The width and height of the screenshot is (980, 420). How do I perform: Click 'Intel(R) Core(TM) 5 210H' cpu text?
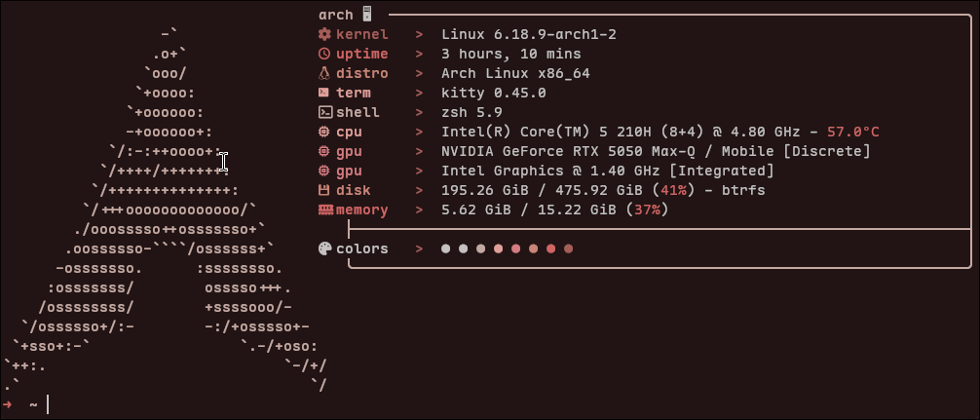(x=547, y=132)
